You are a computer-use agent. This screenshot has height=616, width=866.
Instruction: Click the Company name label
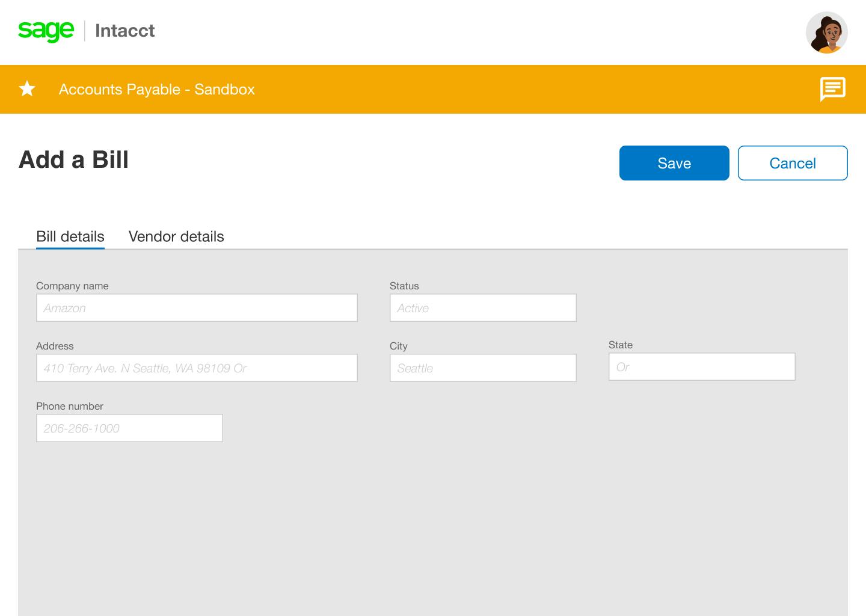click(72, 286)
